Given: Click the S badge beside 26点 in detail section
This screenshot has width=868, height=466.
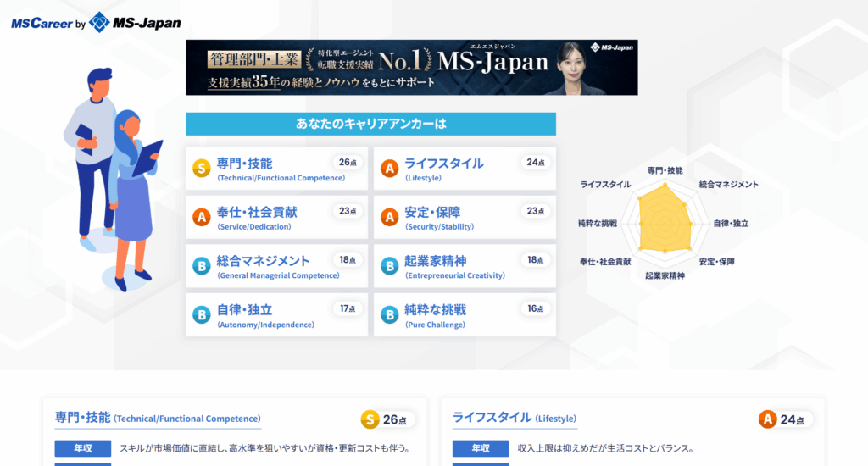Looking at the screenshot, I should (370, 419).
